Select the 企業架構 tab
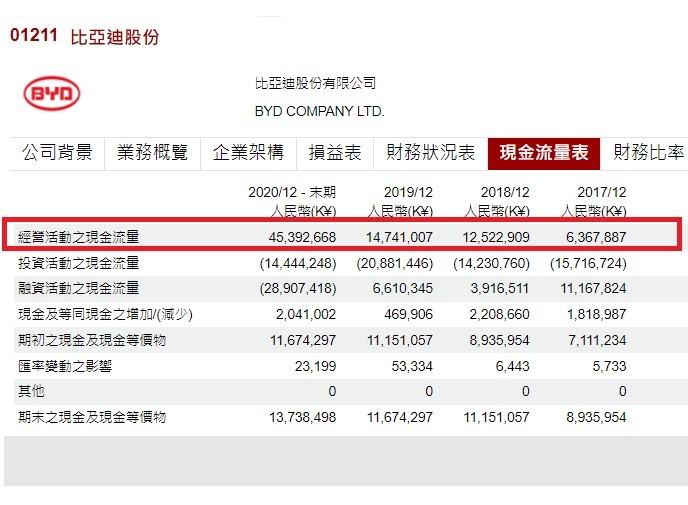The image size is (688, 505). [248, 153]
